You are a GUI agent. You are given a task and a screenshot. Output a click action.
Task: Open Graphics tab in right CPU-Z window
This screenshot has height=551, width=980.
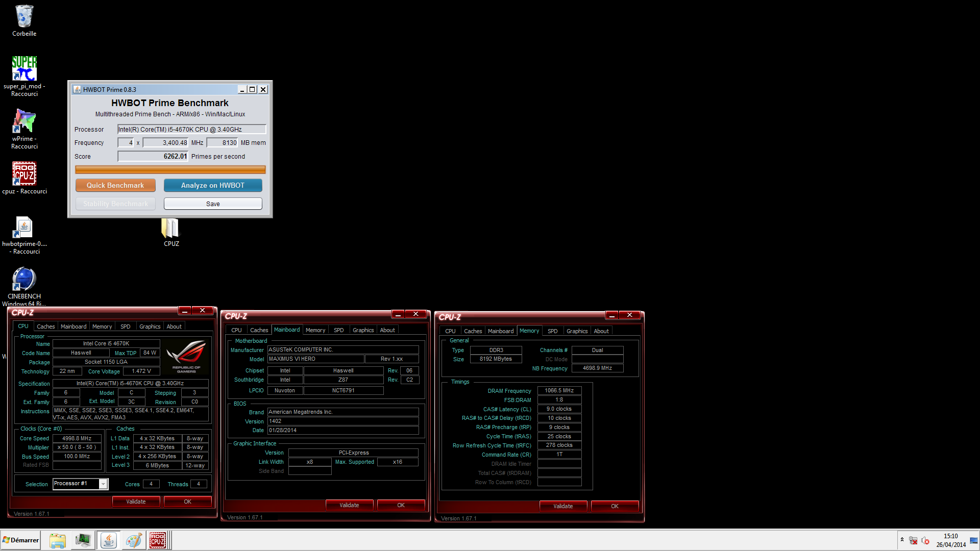point(577,331)
